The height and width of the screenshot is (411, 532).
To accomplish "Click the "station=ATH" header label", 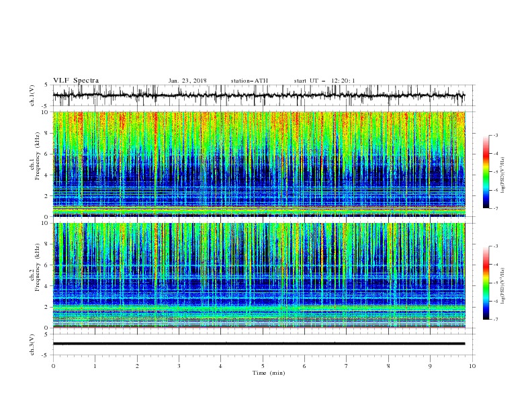I will 249,81.
